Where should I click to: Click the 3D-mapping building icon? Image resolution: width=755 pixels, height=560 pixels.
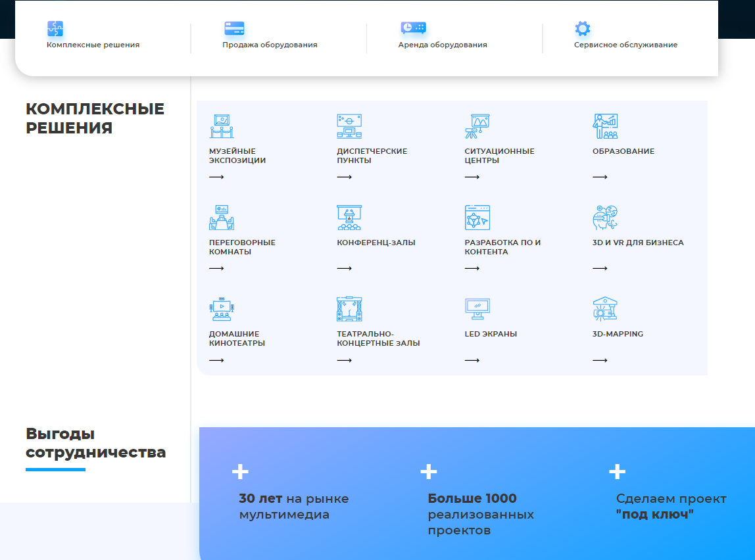(605, 308)
